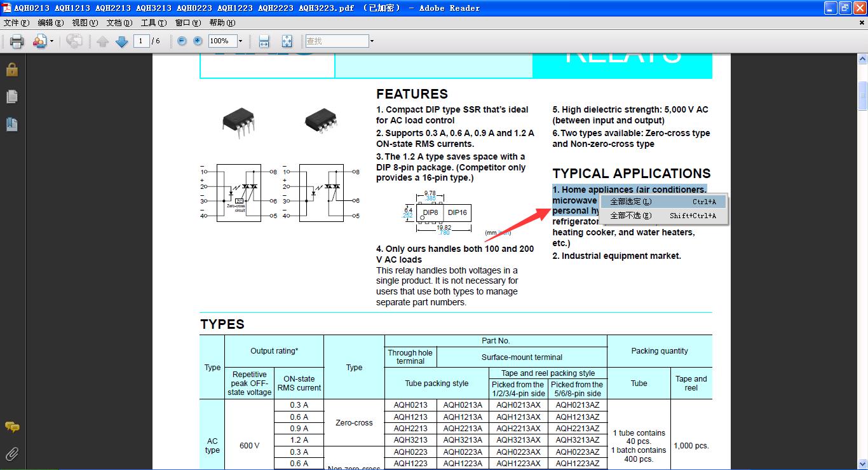The image size is (868, 470).
Task: Open the bookmarks panel in the sidebar
Action: [11, 124]
